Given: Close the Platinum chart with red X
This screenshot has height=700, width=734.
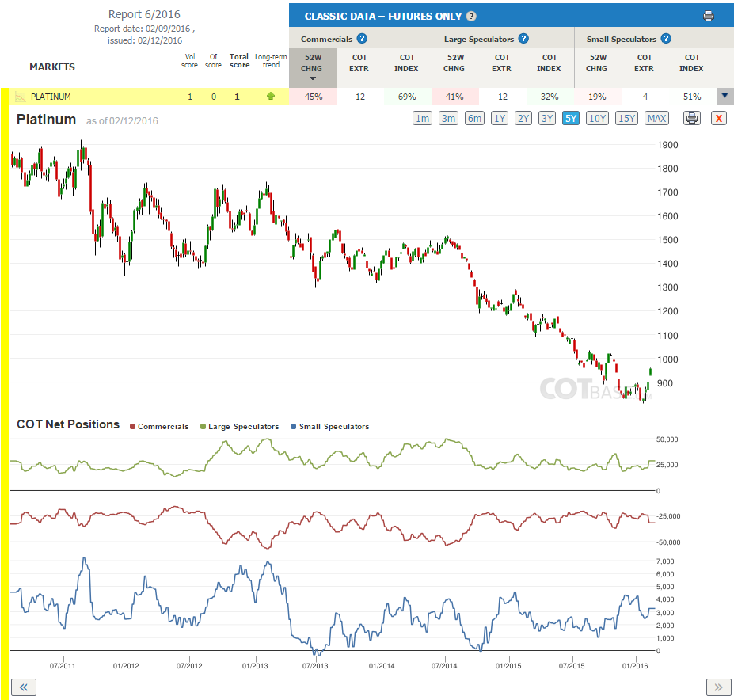Looking at the screenshot, I should 718,118.
